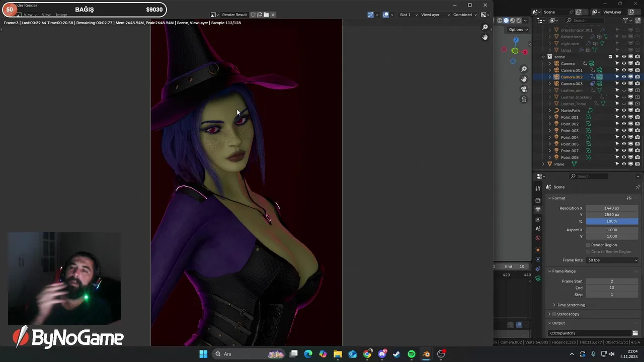The height and width of the screenshot is (362, 644).
Task: Select NurbsPath in the outliner
Action: pos(570,111)
